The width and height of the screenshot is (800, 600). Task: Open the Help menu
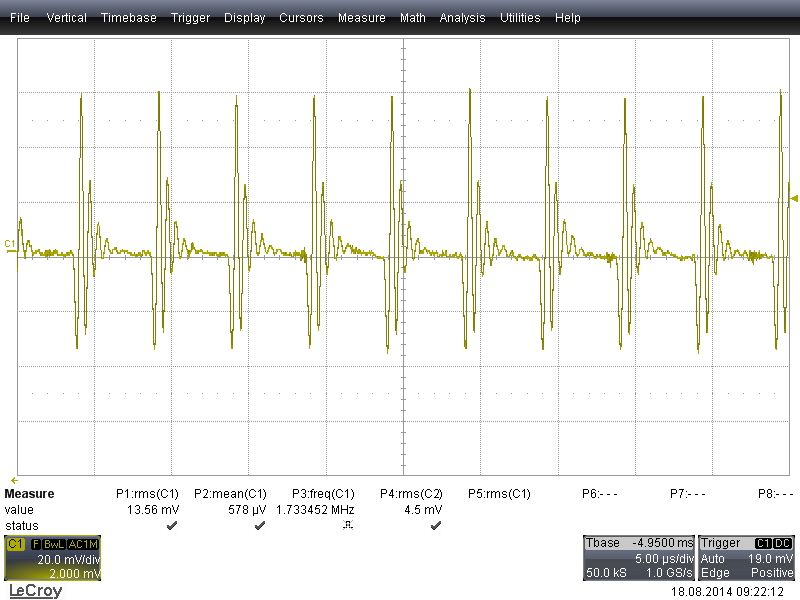click(x=568, y=18)
